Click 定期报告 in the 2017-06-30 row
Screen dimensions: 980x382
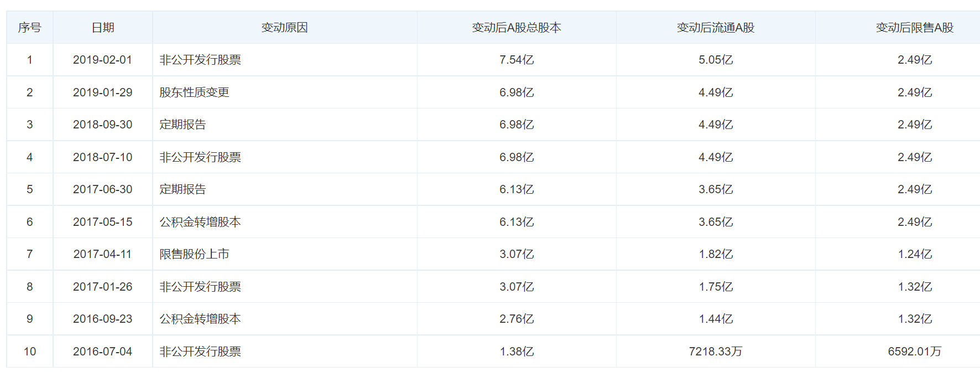pyautogui.click(x=183, y=189)
